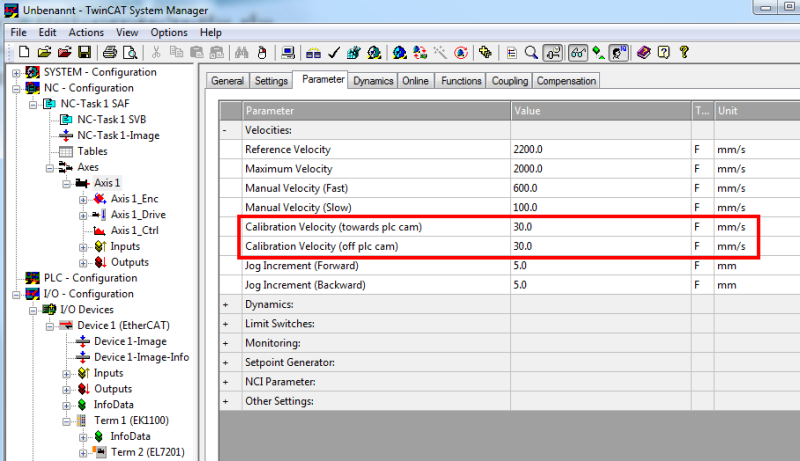Expand the Other Settings group
The width and height of the screenshot is (800, 461).
pyautogui.click(x=226, y=401)
